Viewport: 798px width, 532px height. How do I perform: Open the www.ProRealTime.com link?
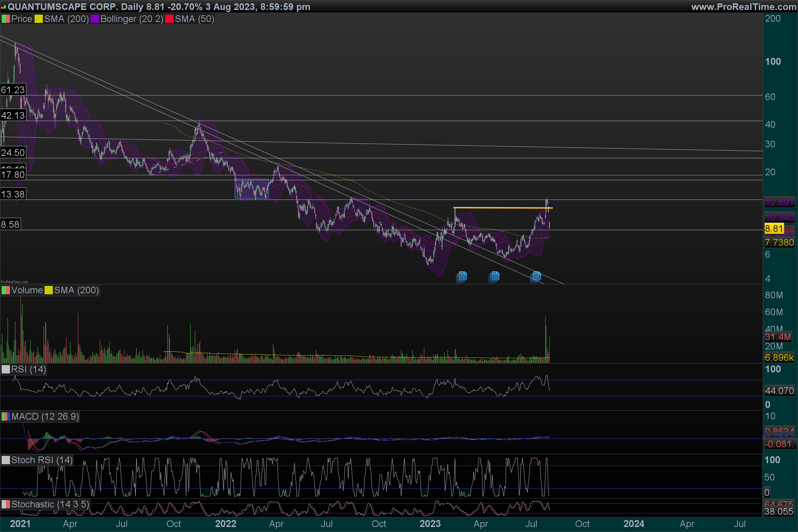click(744, 7)
